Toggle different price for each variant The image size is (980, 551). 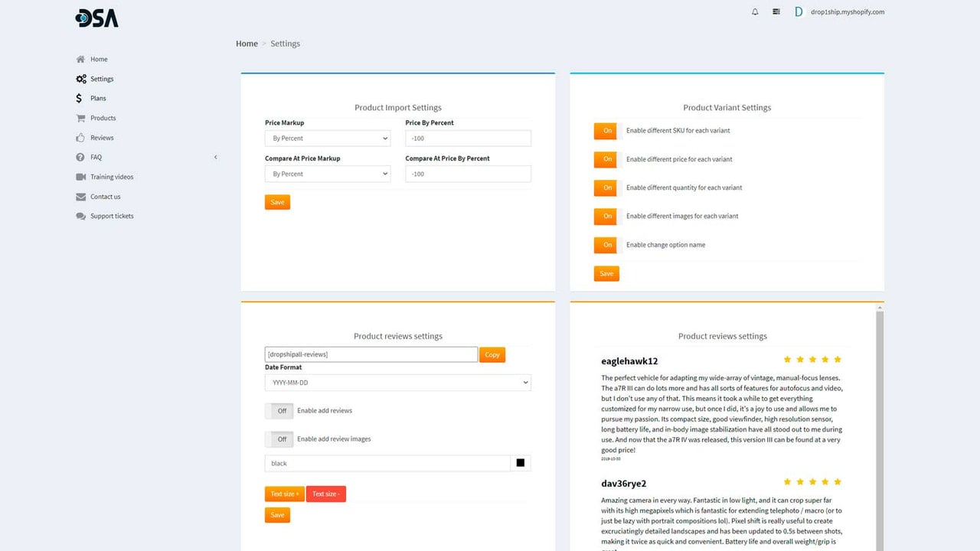pos(608,159)
